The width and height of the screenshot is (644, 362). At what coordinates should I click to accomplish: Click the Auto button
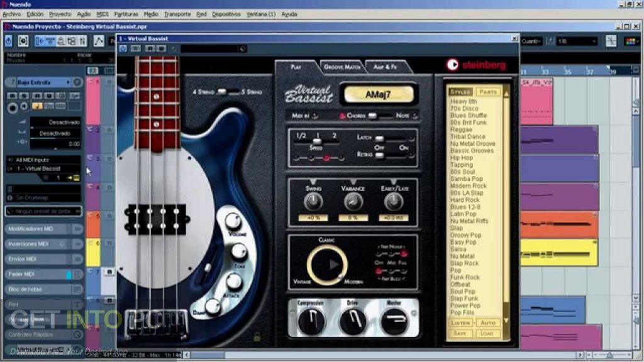point(488,323)
